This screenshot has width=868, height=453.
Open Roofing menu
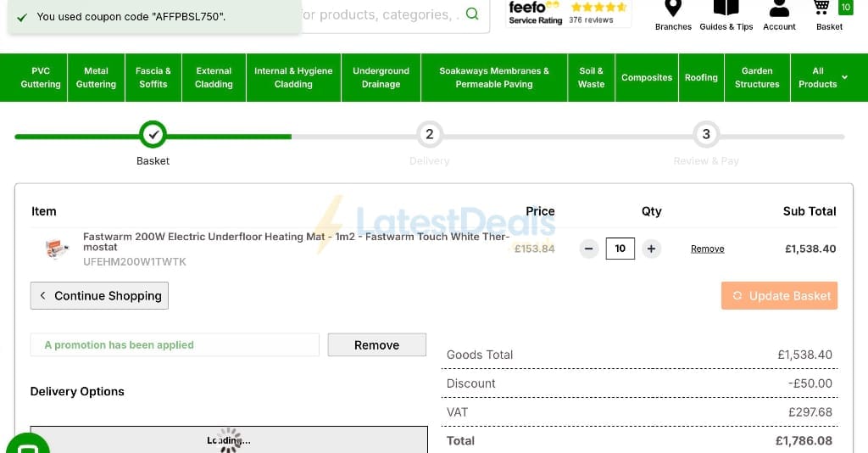[701, 77]
